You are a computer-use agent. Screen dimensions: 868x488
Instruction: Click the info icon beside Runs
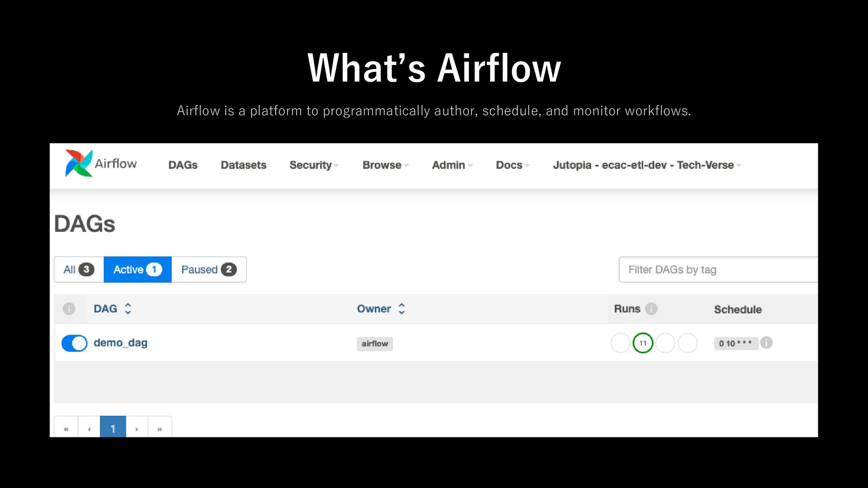651,309
